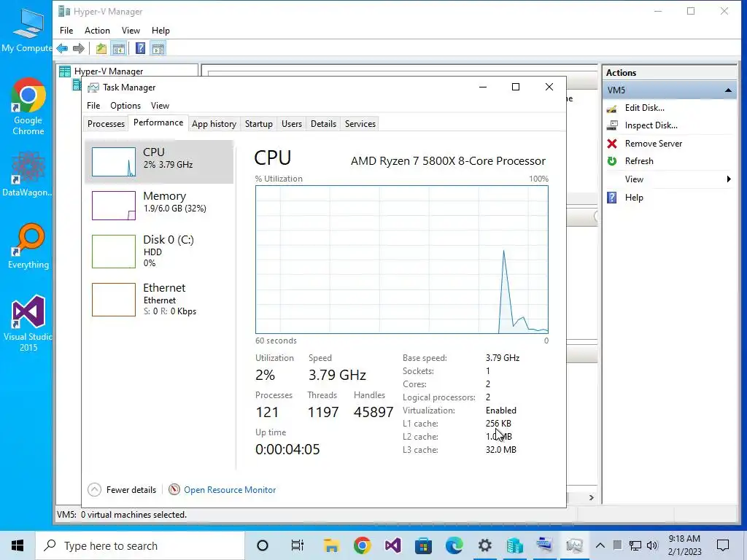Click the Up one level folder icon
This screenshot has width=747, height=560.
point(101,48)
